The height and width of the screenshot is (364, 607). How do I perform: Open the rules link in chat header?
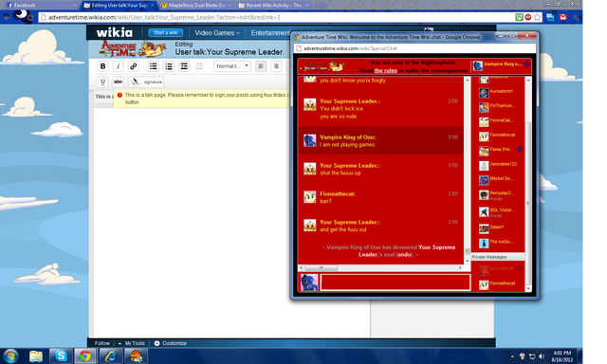pyautogui.click(x=385, y=70)
